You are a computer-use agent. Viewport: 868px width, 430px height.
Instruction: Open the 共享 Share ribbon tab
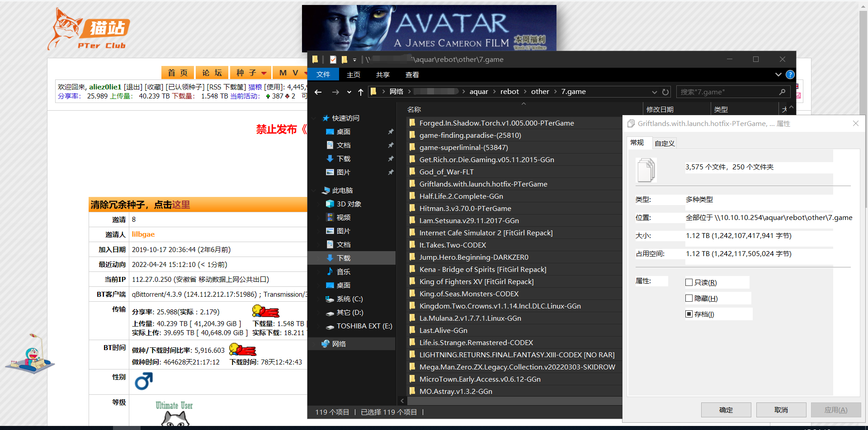(383, 75)
